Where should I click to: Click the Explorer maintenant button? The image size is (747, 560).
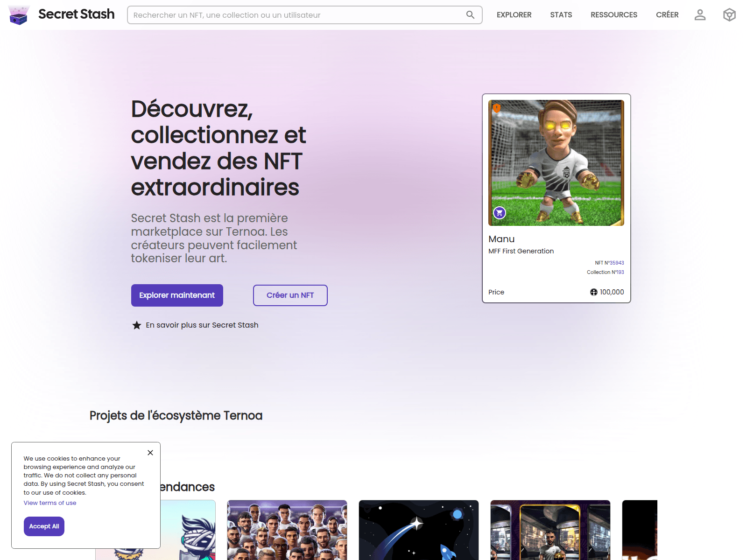[x=177, y=295]
